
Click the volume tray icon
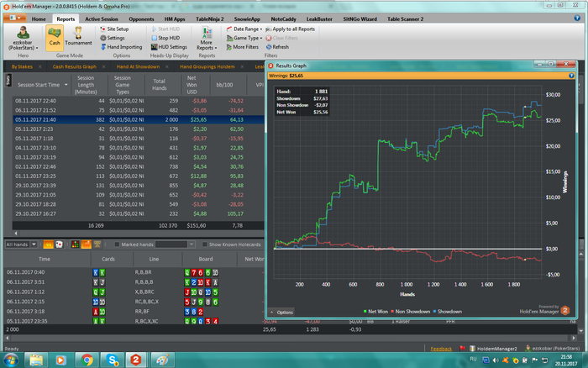coord(496,360)
